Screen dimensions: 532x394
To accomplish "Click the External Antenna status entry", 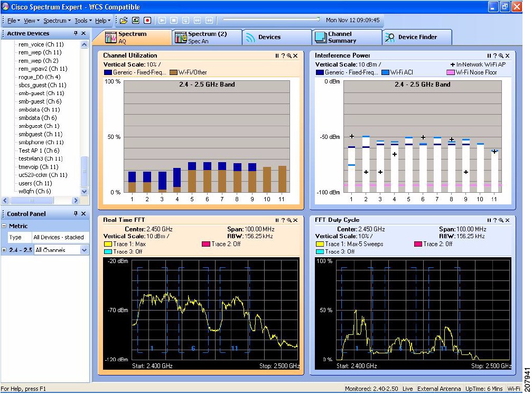I will [439, 389].
